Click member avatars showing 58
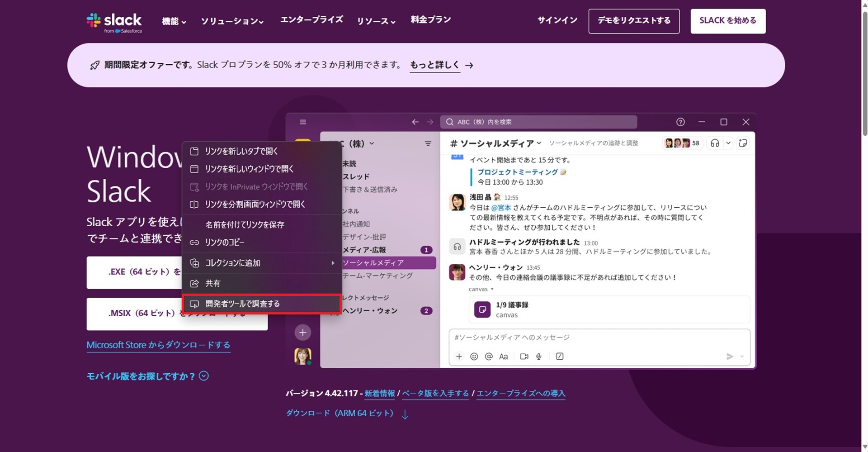Image resolution: width=868 pixels, height=452 pixels. pos(682,143)
